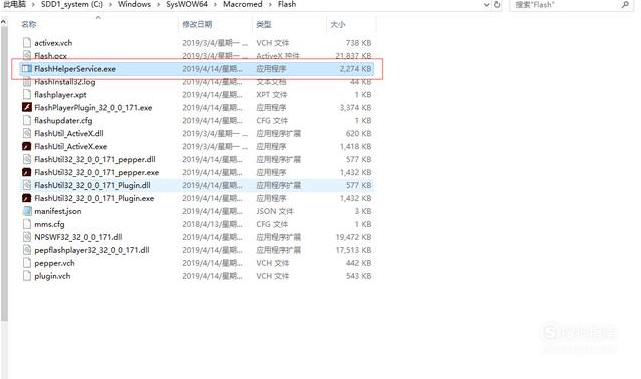Screen dimensions: 641x379
Task: Select file name FlashUtil_ActiveX.exe
Action: [71, 146]
